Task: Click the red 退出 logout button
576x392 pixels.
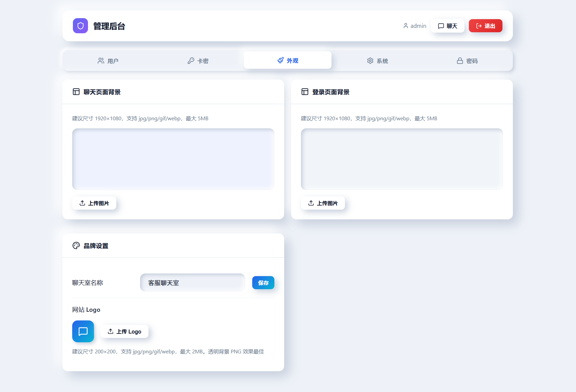Action: click(x=486, y=26)
